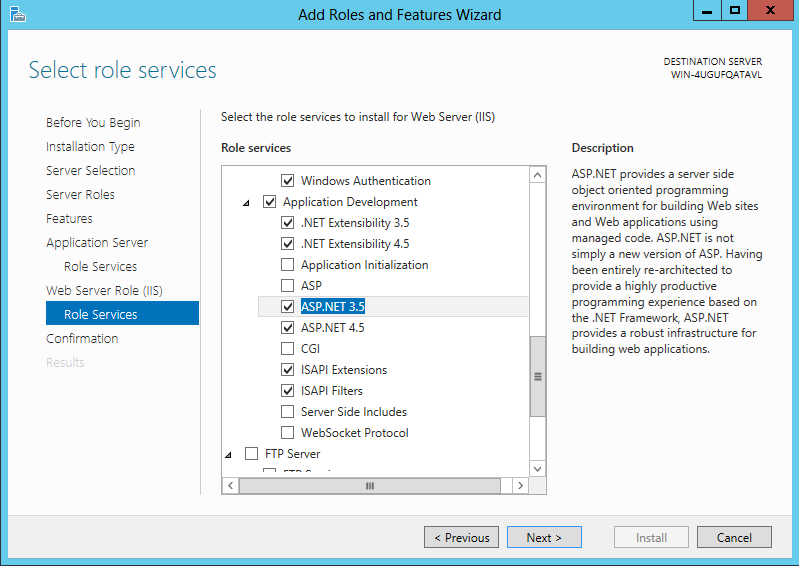Click scroll down arrow of role list
799x566 pixels.
pyautogui.click(x=537, y=468)
